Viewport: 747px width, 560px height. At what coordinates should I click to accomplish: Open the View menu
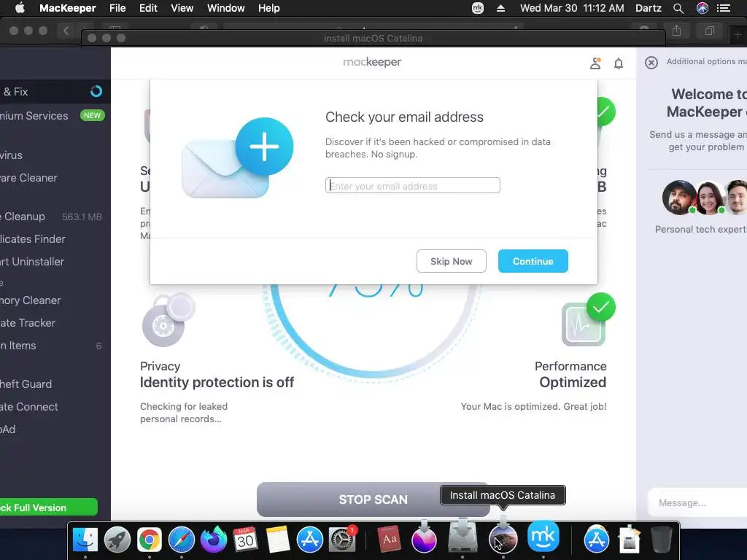pos(182,8)
